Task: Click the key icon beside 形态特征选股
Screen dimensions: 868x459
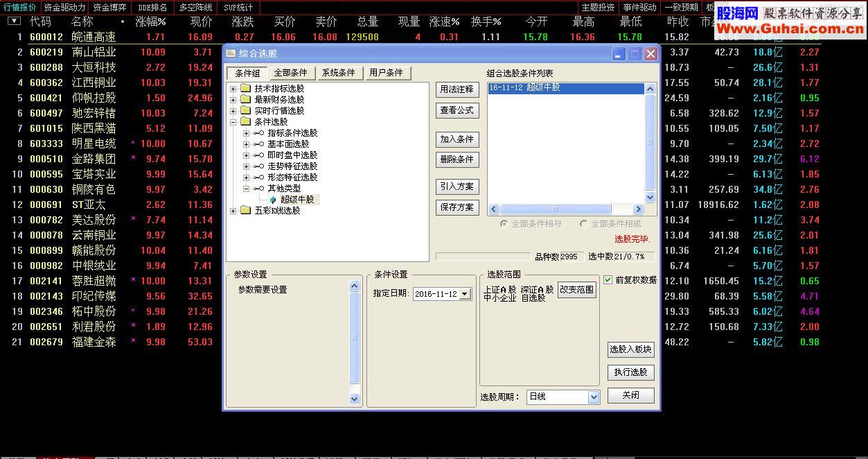Action: pos(258,177)
